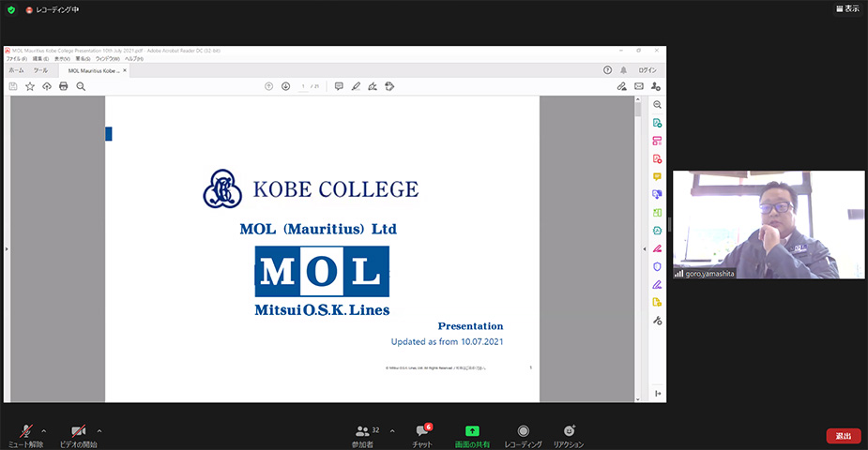Click the page number input field
868x450 pixels.
pyautogui.click(x=303, y=86)
